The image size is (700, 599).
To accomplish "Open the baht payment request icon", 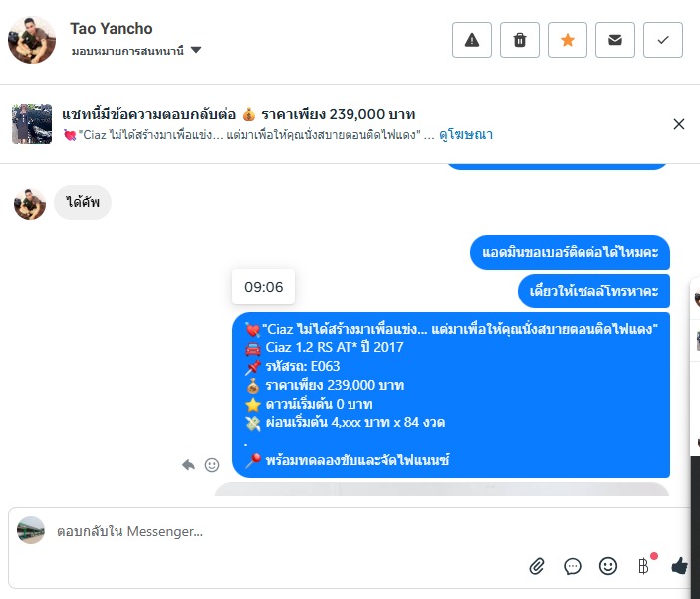I will click(644, 566).
